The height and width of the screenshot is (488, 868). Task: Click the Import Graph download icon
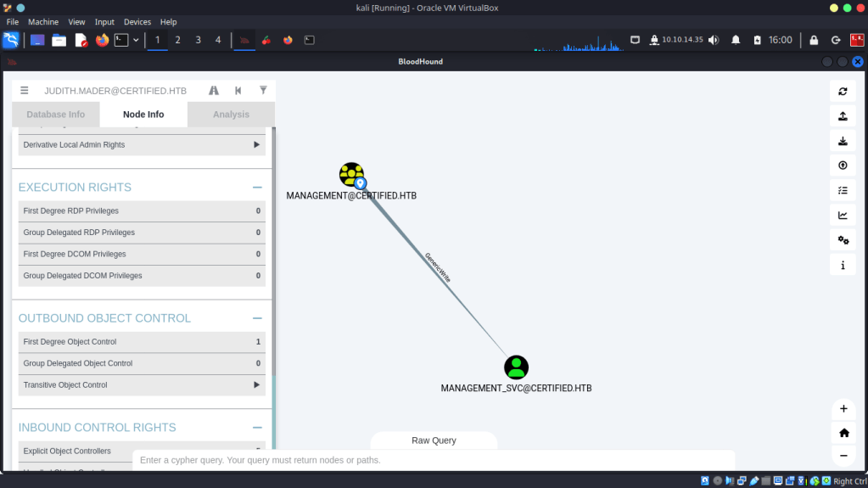point(843,141)
